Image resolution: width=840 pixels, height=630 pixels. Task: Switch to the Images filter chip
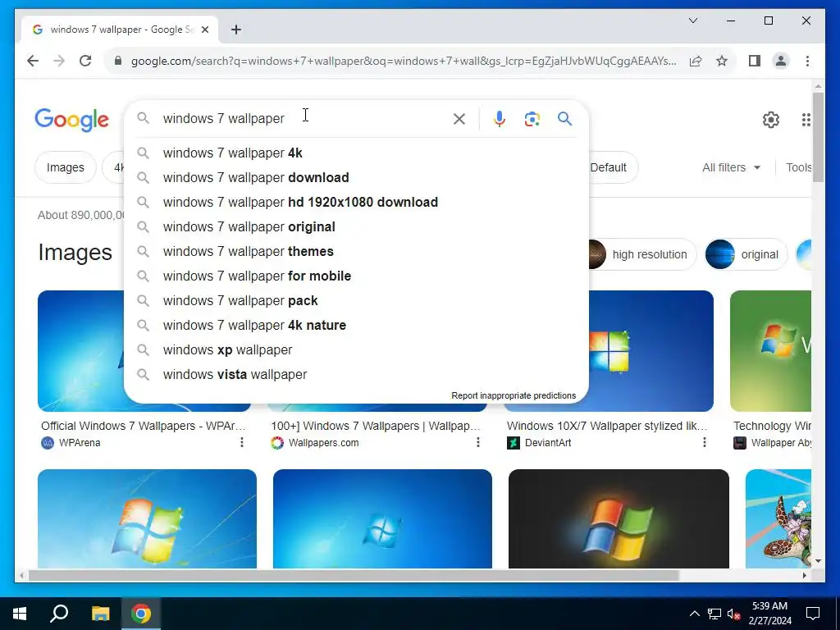point(66,167)
